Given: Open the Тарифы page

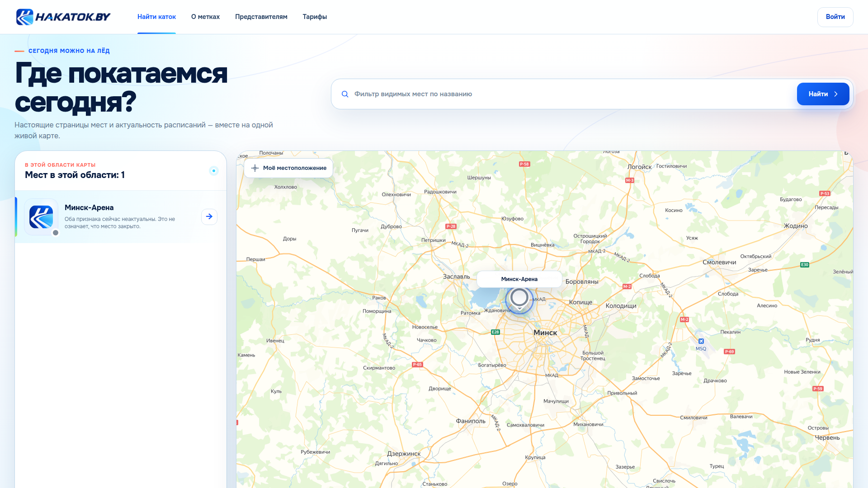Looking at the screenshot, I should [315, 17].
